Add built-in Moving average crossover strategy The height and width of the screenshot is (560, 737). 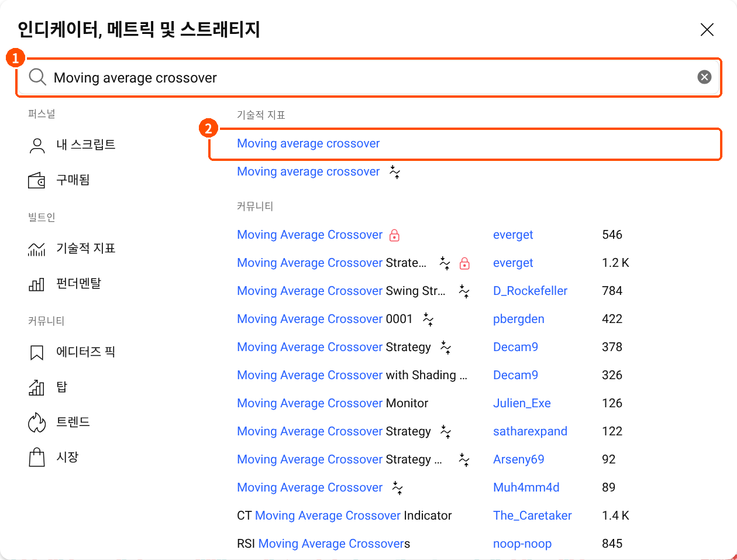[x=308, y=171]
